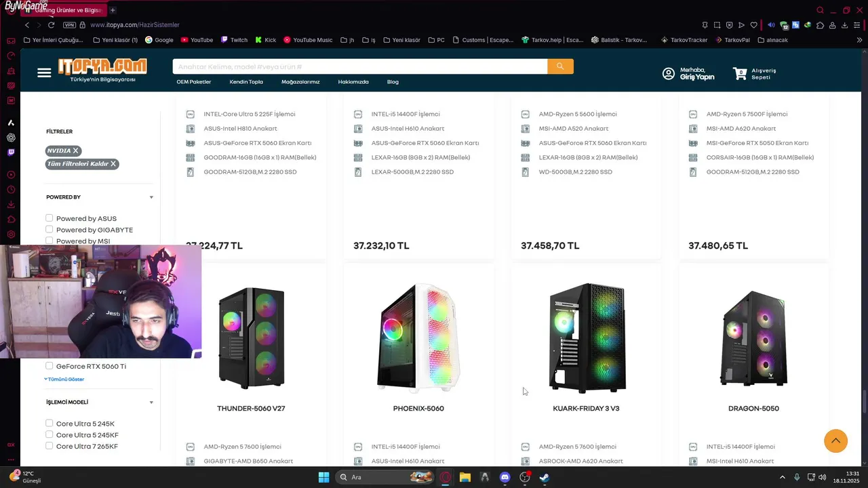Check the GeForce RTX 5060 Ti checkbox
This screenshot has height=488, width=868.
tap(49, 366)
